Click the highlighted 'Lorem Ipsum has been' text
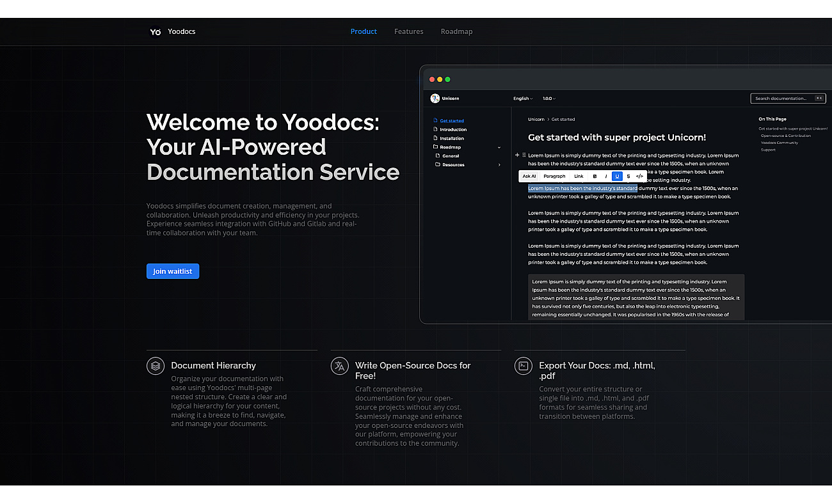The image size is (832, 504). coord(582,189)
